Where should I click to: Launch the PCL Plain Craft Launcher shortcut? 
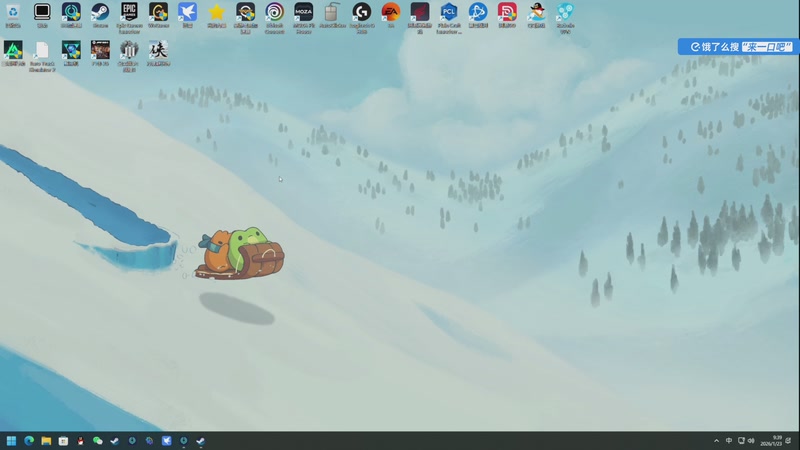tap(449, 18)
